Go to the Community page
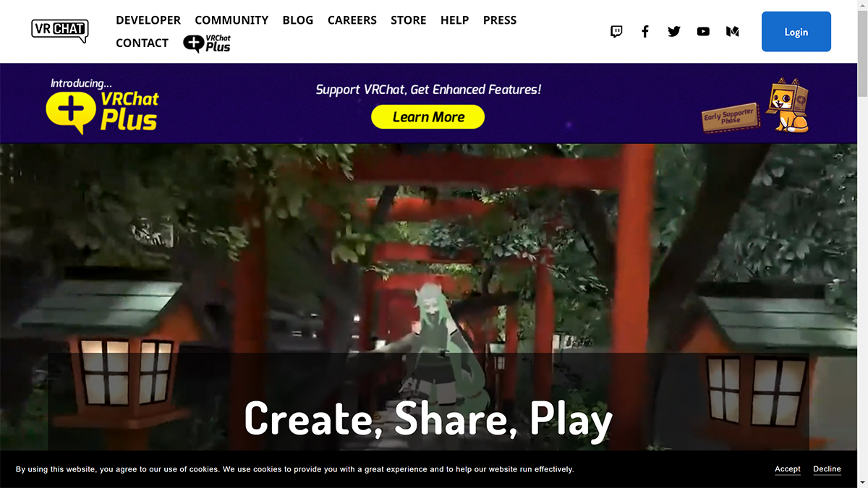The height and width of the screenshot is (488, 868). point(231,20)
